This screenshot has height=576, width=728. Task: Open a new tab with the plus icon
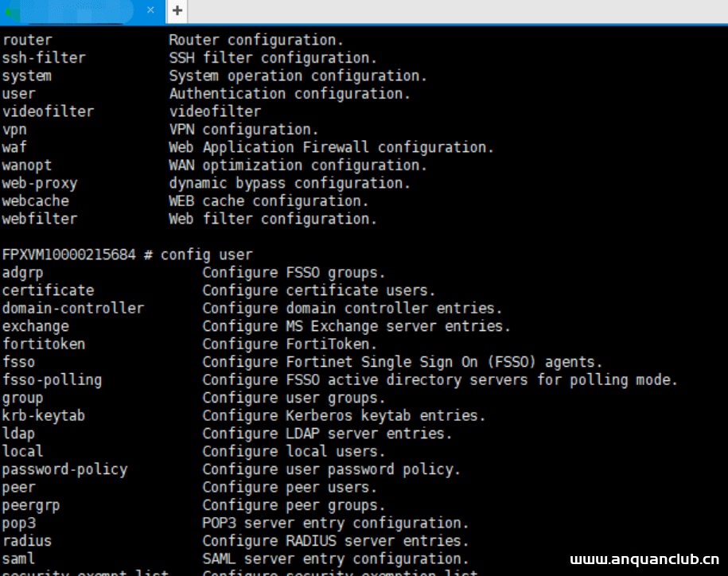176,11
